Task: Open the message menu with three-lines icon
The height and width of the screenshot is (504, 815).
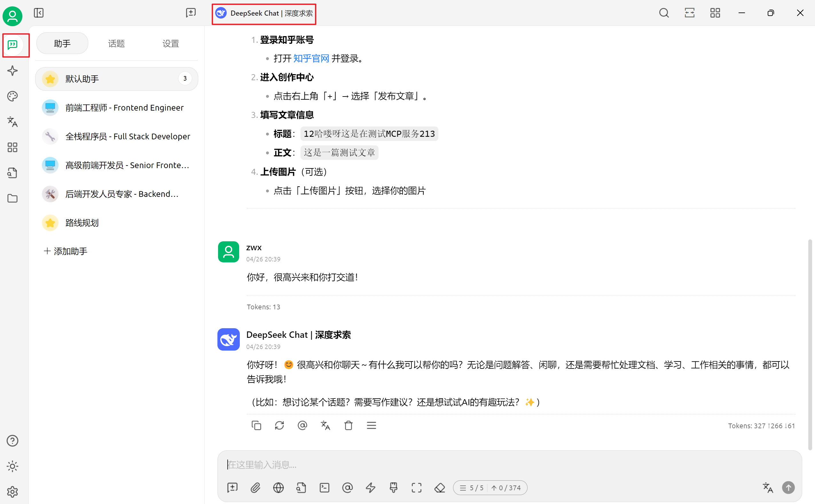Action: pyautogui.click(x=371, y=425)
